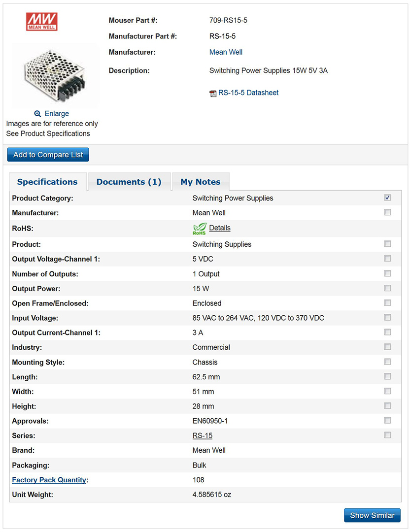Click the RS-15 series link
This screenshot has height=532, width=410.
click(x=203, y=435)
